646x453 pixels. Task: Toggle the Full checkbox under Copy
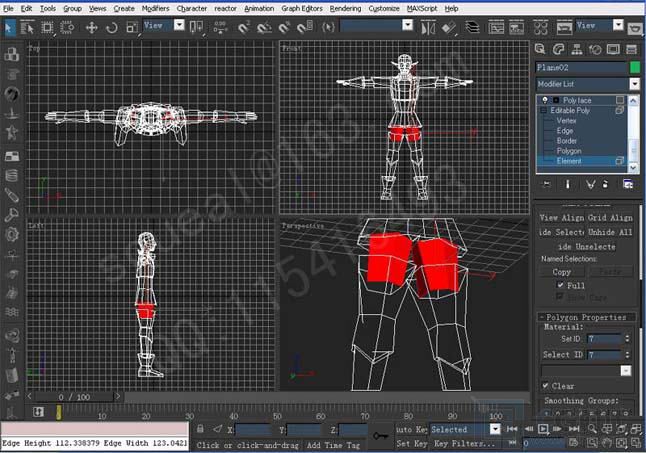coord(560,285)
